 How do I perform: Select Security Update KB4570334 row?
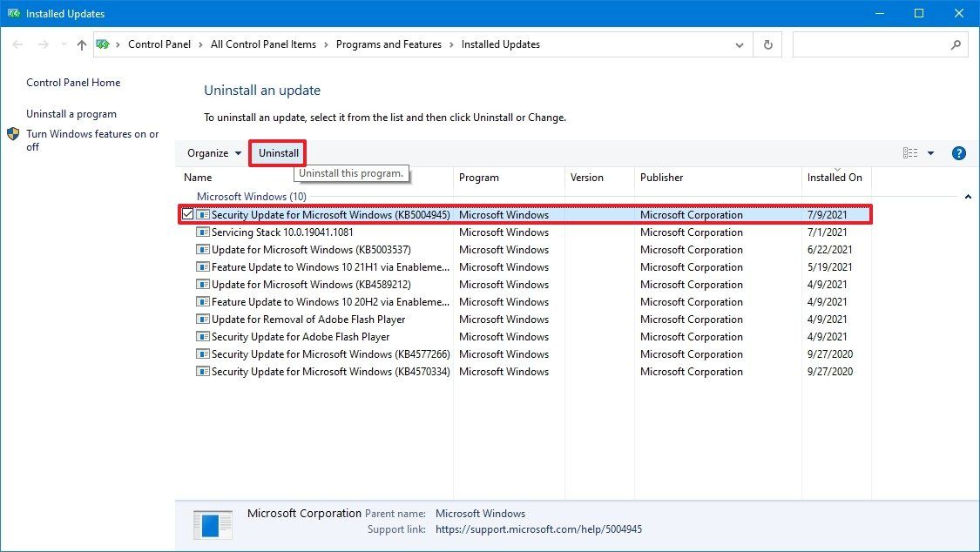pyautogui.click(x=524, y=372)
